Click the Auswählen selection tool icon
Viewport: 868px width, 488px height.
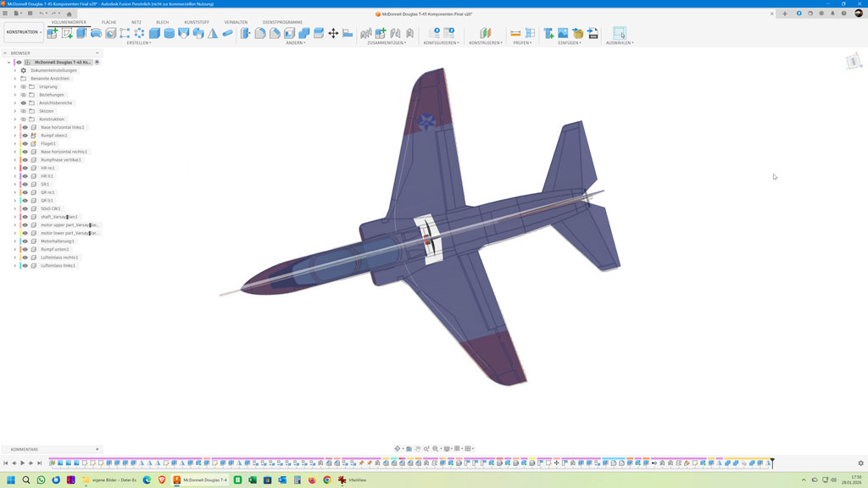[x=620, y=33]
